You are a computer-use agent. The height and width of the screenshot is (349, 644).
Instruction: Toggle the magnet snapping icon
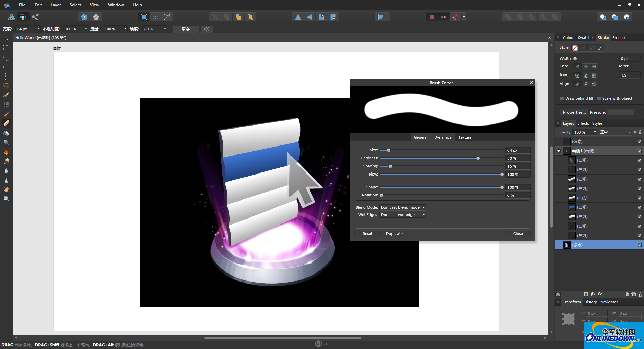click(x=455, y=17)
